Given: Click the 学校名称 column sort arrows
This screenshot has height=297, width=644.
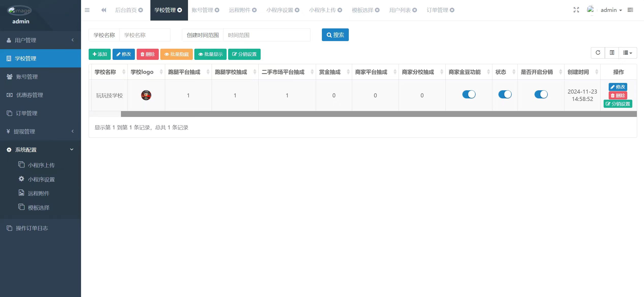Looking at the screenshot, I should tap(124, 72).
